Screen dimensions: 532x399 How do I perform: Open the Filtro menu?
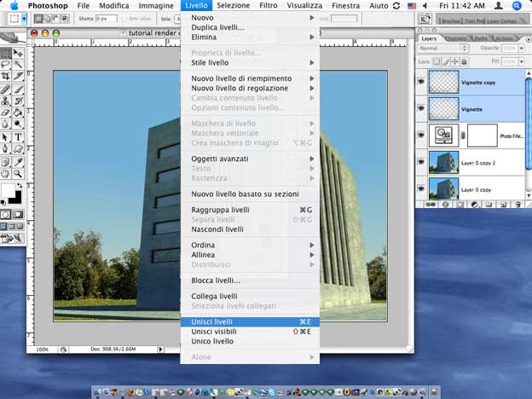(x=267, y=5)
